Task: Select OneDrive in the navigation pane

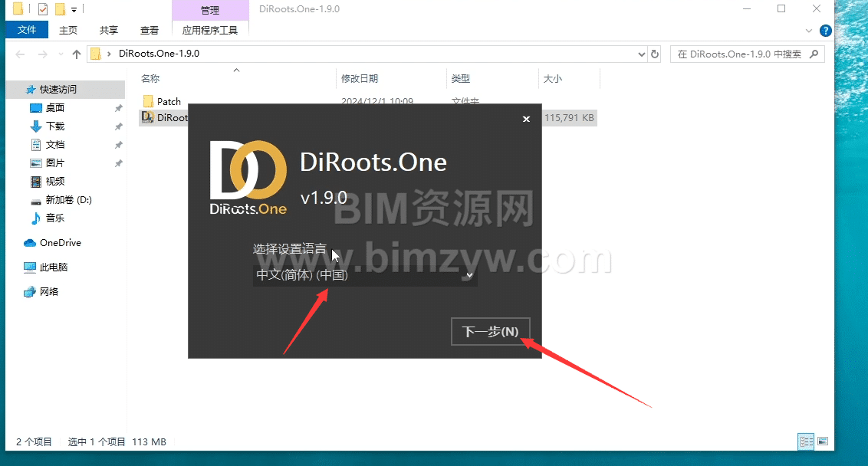Action: pyautogui.click(x=61, y=242)
